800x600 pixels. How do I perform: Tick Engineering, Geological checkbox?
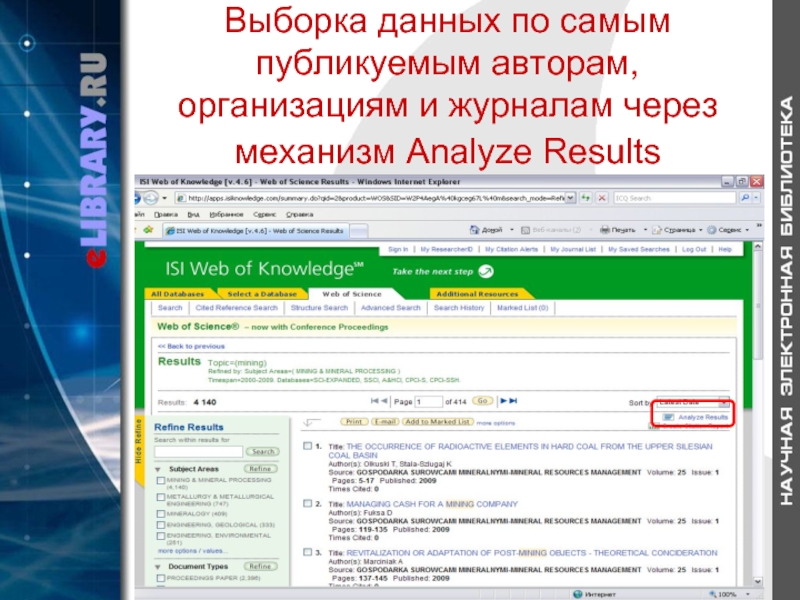161,525
